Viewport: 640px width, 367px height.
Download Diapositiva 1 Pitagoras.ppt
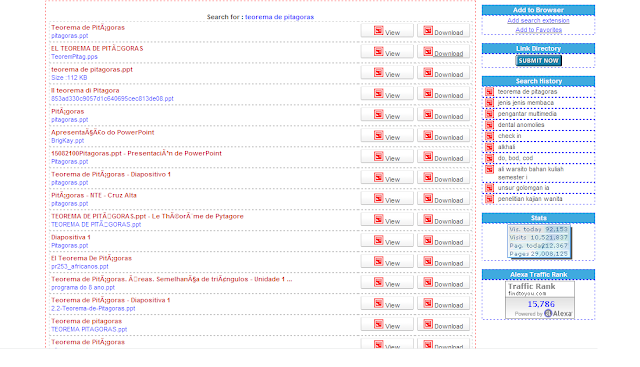coord(443,241)
